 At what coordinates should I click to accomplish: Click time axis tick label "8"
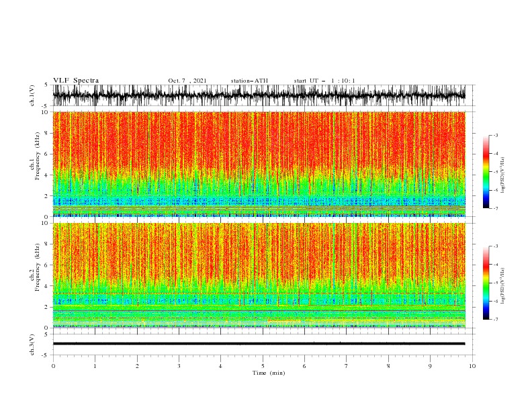point(388,366)
